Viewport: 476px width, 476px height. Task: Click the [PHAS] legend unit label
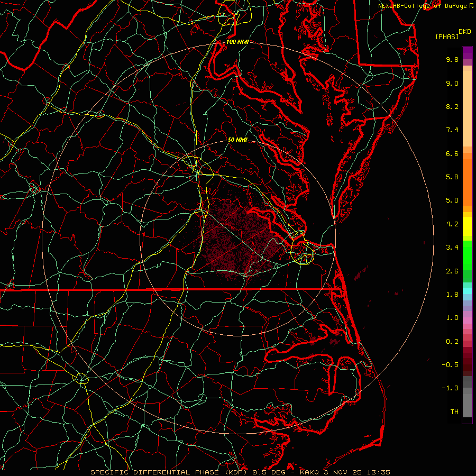tap(447, 36)
